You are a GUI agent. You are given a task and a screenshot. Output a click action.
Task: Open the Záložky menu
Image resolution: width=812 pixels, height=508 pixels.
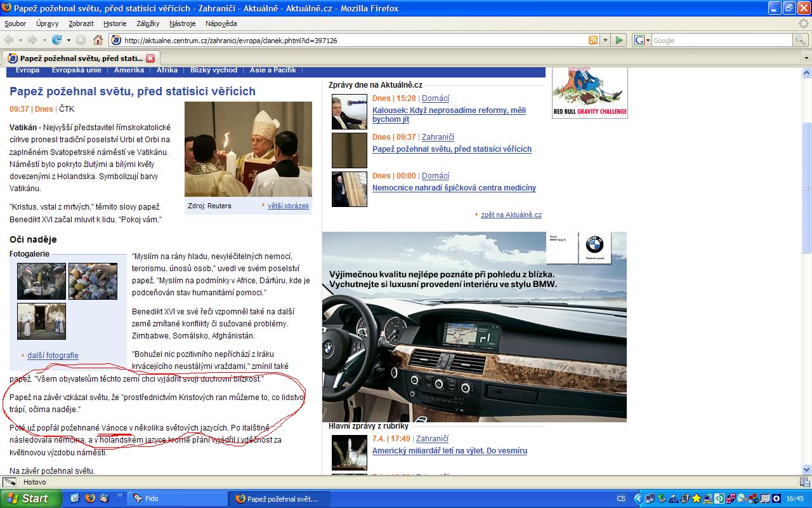tap(148, 23)
